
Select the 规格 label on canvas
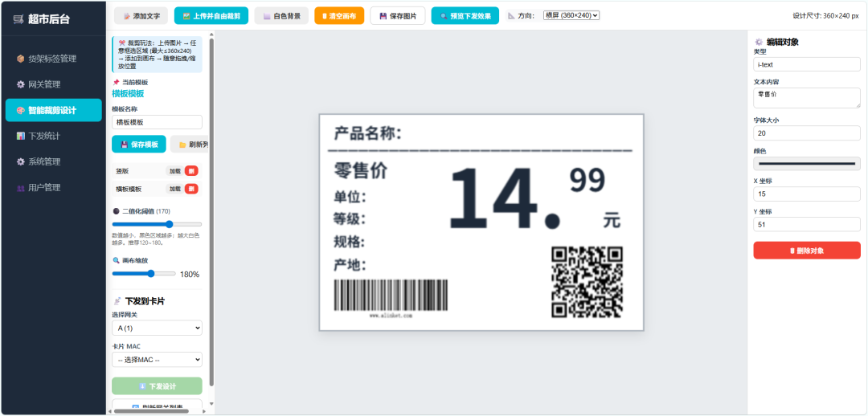click(350, 243)
